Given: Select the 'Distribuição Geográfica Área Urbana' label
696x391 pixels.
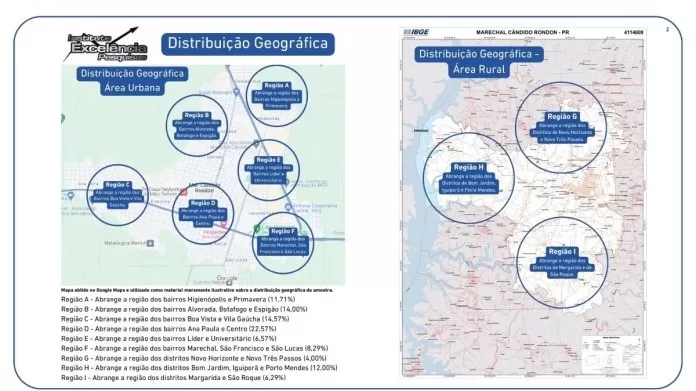Looking at the screenshot, I should [x=132, y=80].
